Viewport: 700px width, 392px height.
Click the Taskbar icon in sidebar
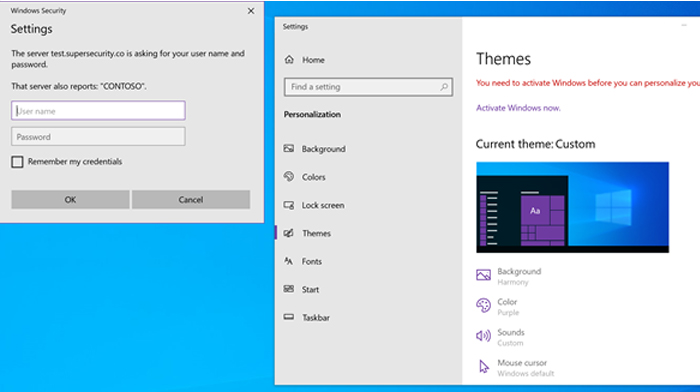(289, 317)
